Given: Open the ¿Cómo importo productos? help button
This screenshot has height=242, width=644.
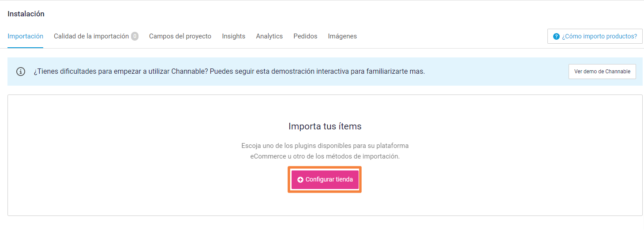Looking at the screenshot, I should (595, 36).
